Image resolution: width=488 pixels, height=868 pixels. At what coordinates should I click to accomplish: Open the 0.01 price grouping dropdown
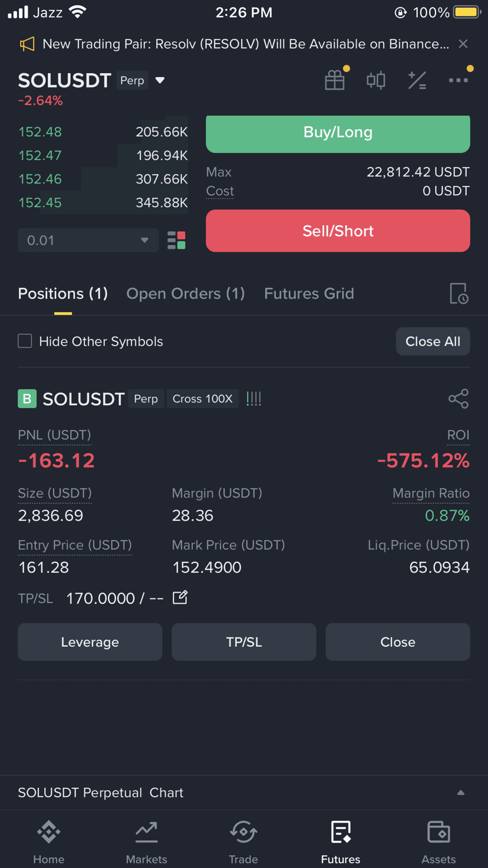[x=88, y=240]
